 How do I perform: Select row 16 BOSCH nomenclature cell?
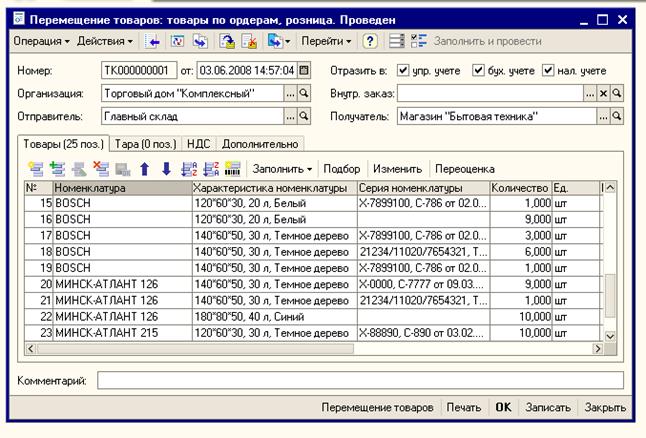tap(122, 219)
